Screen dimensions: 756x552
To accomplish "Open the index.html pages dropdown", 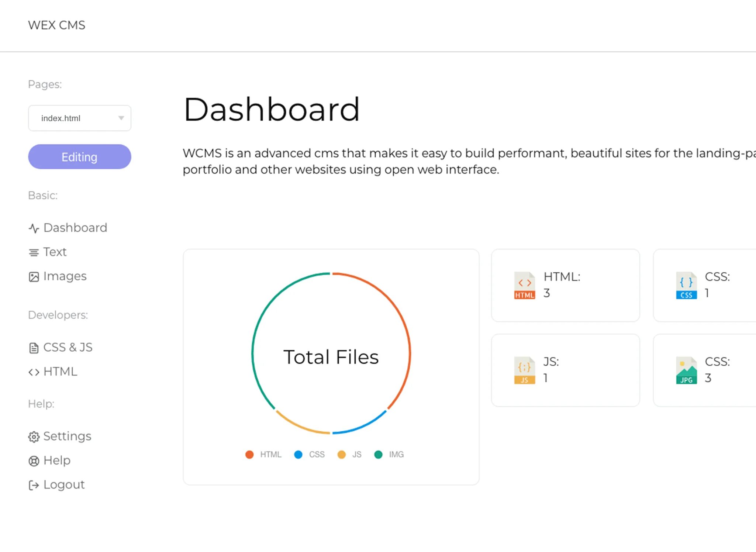I will tap(79, 118).
